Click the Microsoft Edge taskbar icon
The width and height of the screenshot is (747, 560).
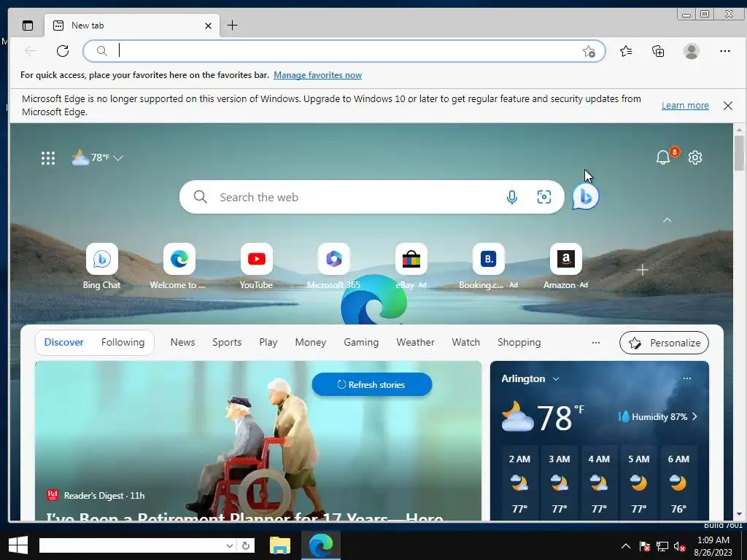tap(321, 545)
